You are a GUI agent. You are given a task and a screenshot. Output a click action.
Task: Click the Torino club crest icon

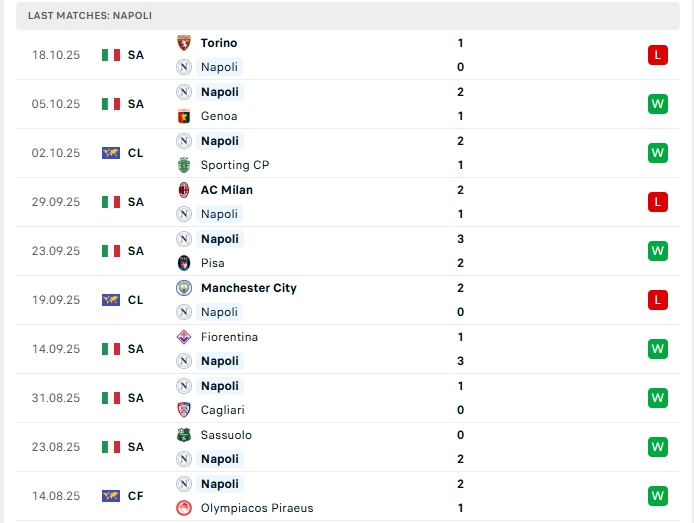(x=184, y=43)
